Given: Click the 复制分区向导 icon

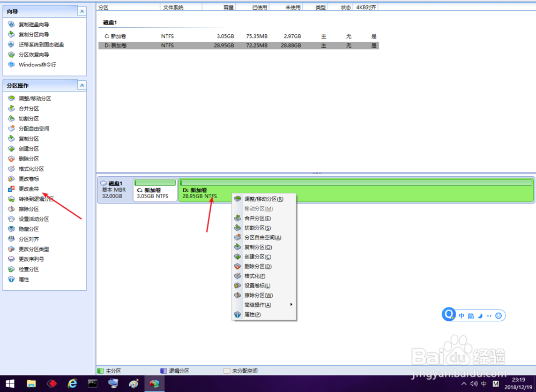Looking at the screenshot, I should point(11,34).
